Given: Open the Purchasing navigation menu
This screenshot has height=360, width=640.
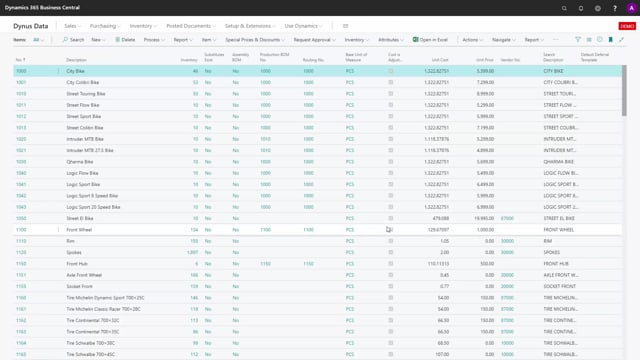Looking at the screenshot, I should [105, 26].
